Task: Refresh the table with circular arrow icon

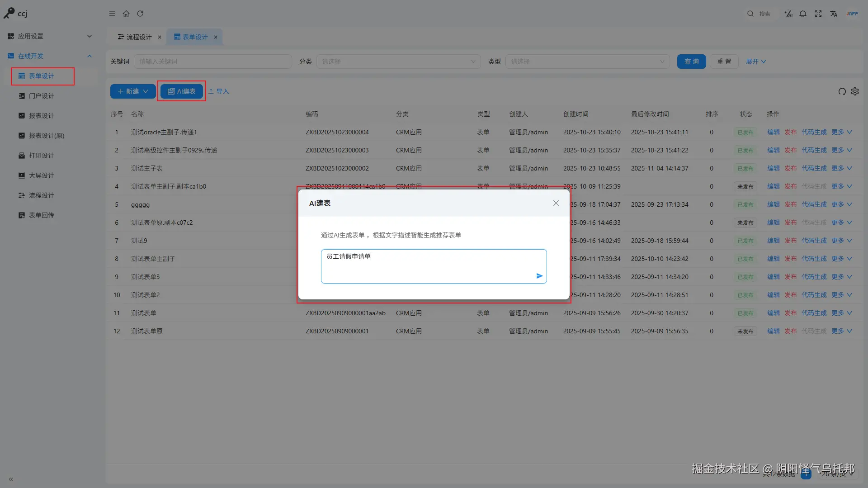Action: [842, 91]
